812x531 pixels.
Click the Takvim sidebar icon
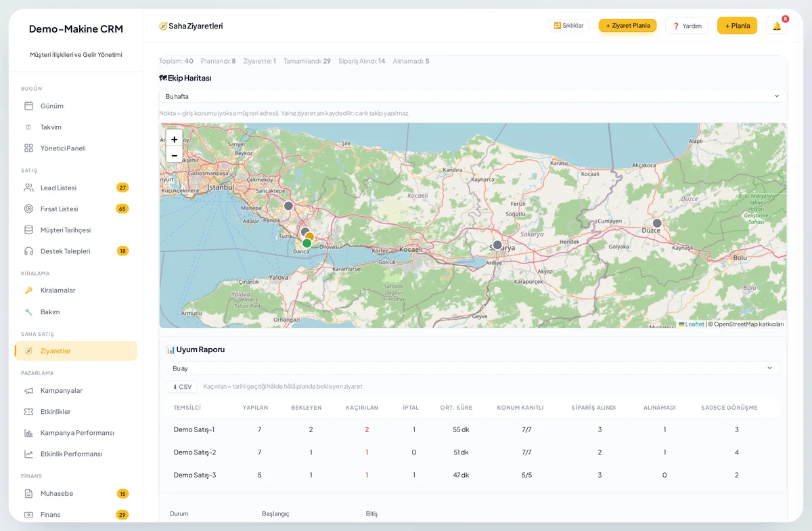(28, 127)
